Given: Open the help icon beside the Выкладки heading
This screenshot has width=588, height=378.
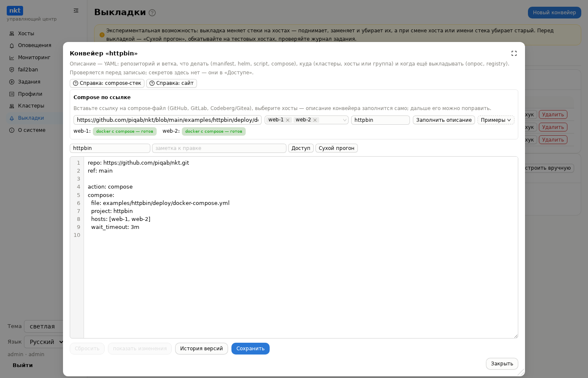Looking at the screenshot, I should pos(152,13).
